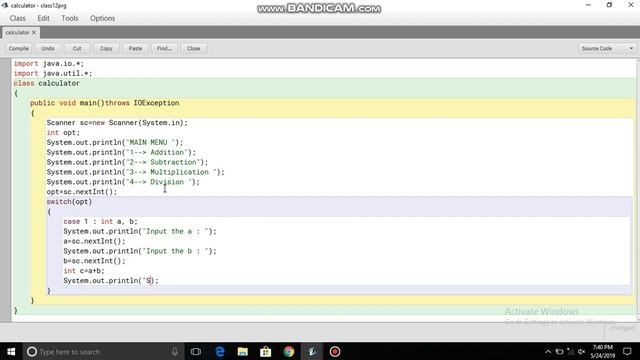Click the 'opt=sc.nextInt();' line
This screenshot has width=640, height=360.
coord(82,192)
